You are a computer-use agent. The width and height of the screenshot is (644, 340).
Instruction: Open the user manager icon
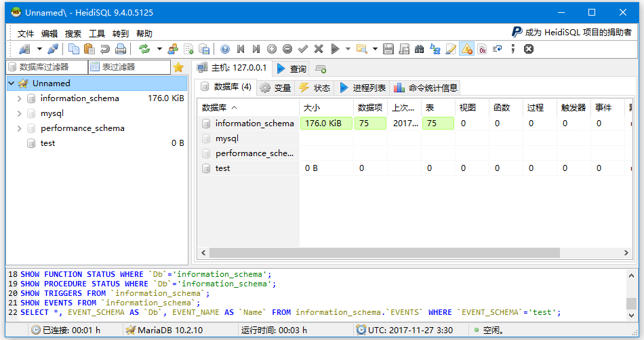pyautogui.click(x=173, y=49)
